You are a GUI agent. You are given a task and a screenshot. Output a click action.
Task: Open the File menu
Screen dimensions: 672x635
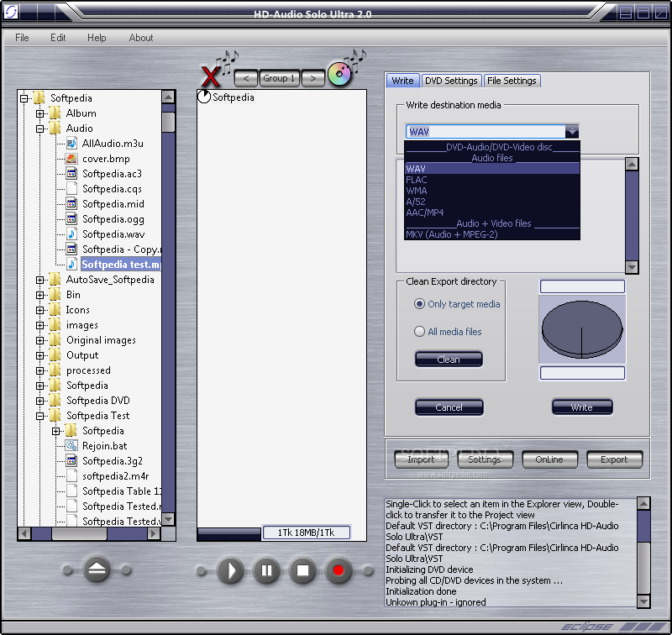click(x=22, y=38)
